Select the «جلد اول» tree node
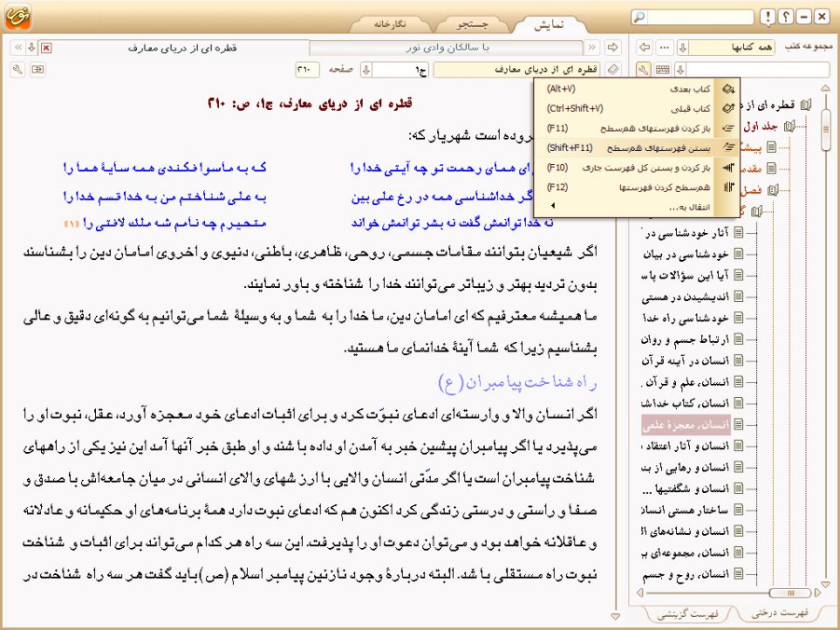The image size is (840, 630). click(x=761, y=127)
